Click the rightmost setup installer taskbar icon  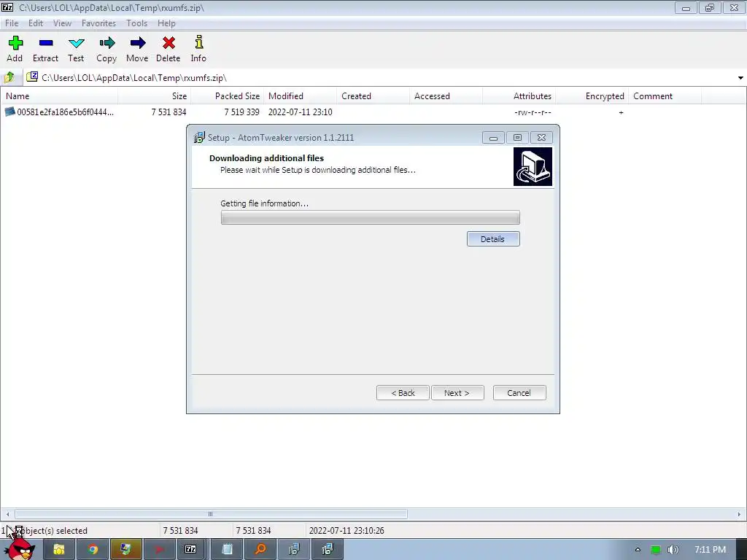tap(328, 550)
